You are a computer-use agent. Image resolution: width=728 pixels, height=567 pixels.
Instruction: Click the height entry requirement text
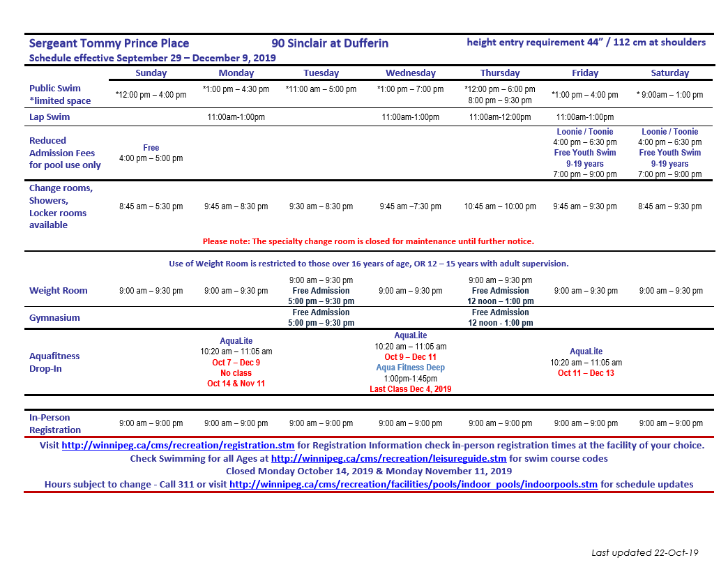point(586,42)
